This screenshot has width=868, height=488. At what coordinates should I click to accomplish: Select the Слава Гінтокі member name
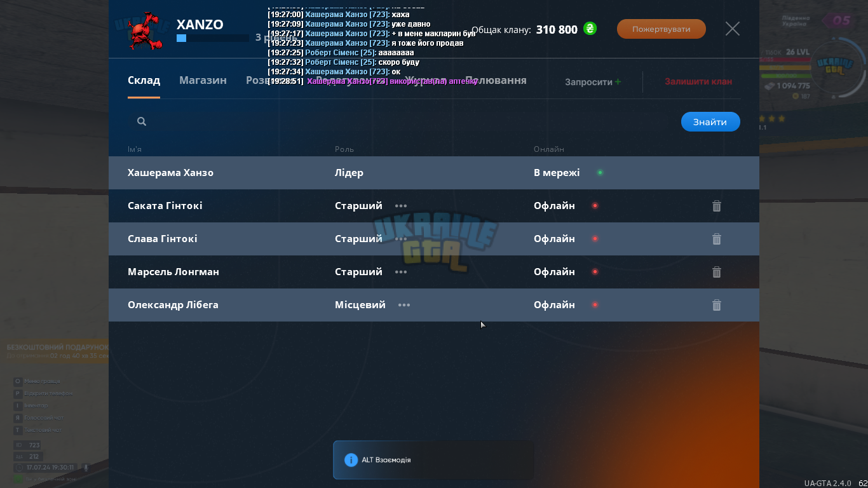(x=163, y=239)
